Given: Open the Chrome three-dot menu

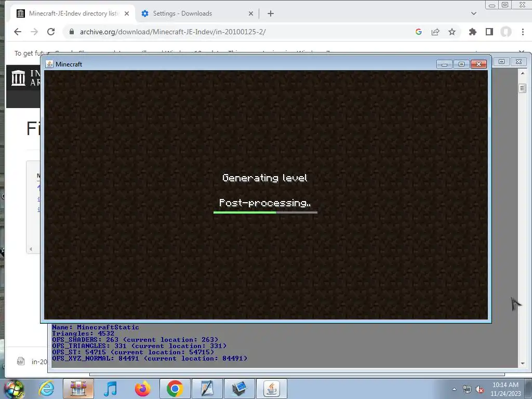Looking at the screenshot, I should pos(523,32).
